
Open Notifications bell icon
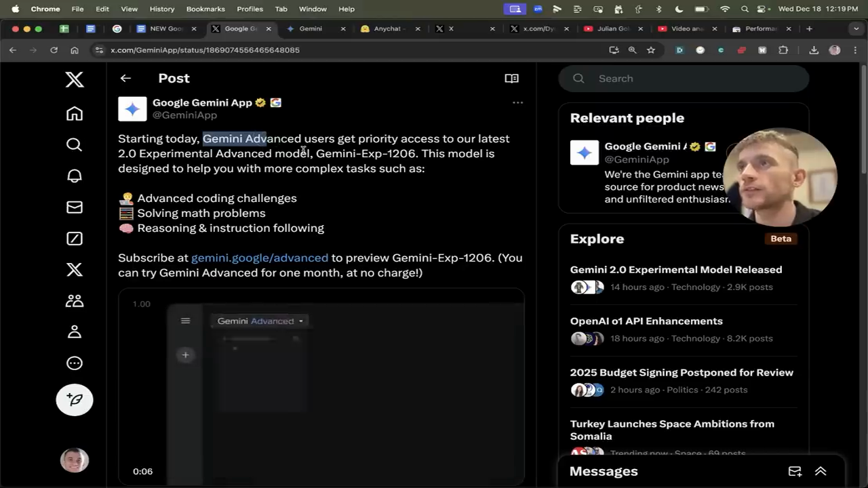pyautogui.click(x=75, y=176)
